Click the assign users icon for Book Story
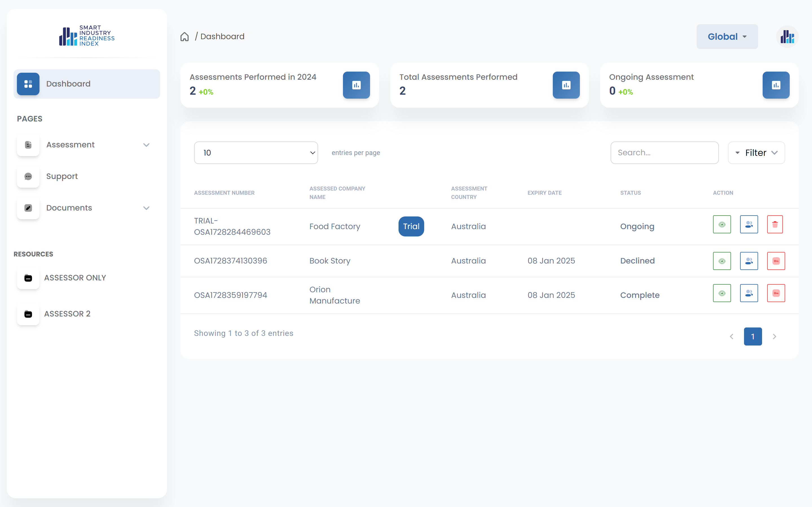This screenshot has width=812, height=507. [x=749, y=261]
